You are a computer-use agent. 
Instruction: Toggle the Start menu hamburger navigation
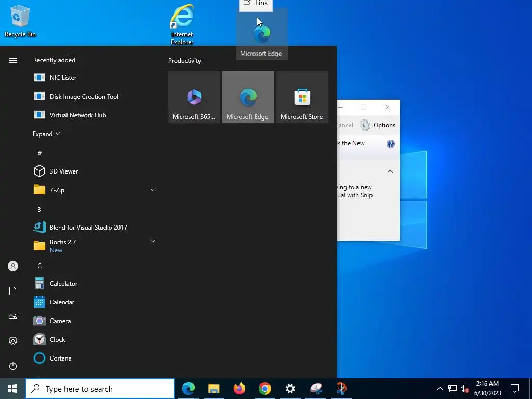13,60
